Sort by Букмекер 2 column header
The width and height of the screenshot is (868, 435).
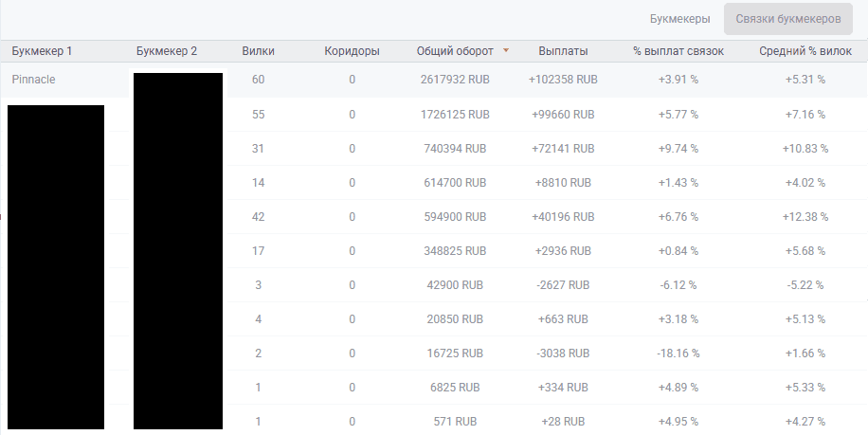coord(167,51)
